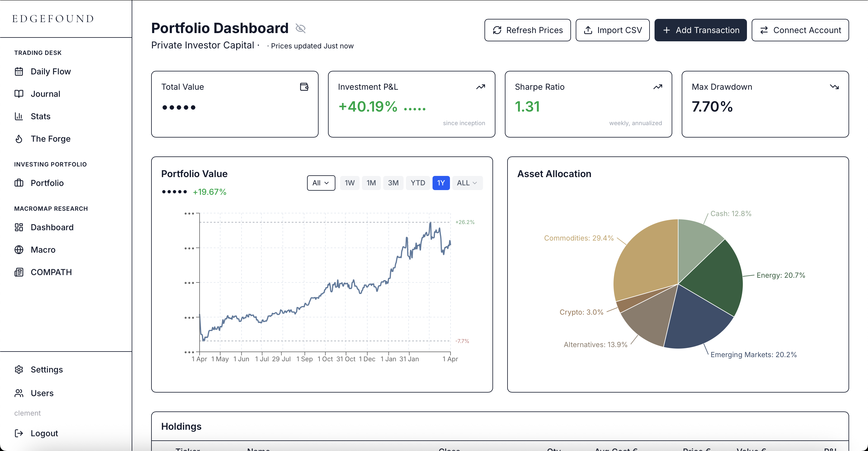Click the Max Drawdown card value 7.70%
This screenshot has height=451, width=868.
(712, 107)
